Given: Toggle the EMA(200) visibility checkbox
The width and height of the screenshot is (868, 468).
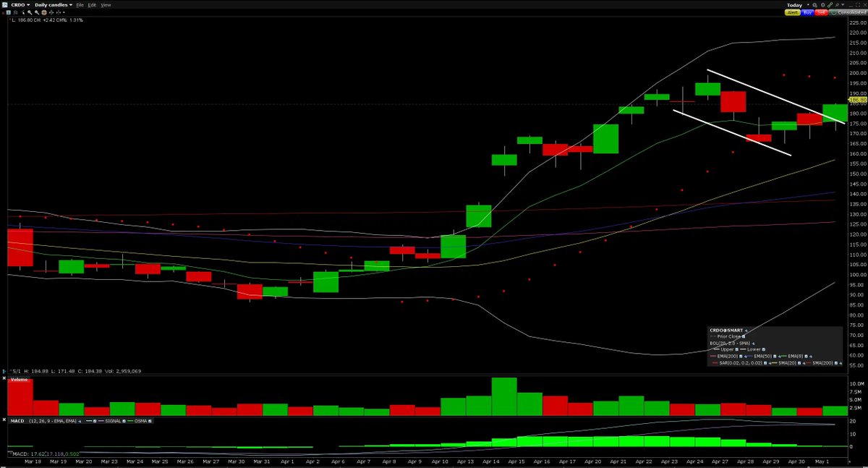Looking at the screenshot, I should pyautogui.click(x=741, y=356).
